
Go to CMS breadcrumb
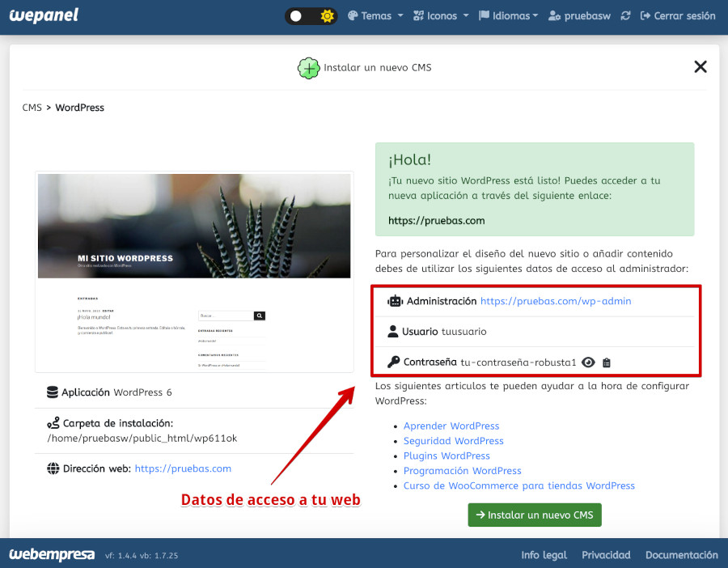click(x=32, y=108)
